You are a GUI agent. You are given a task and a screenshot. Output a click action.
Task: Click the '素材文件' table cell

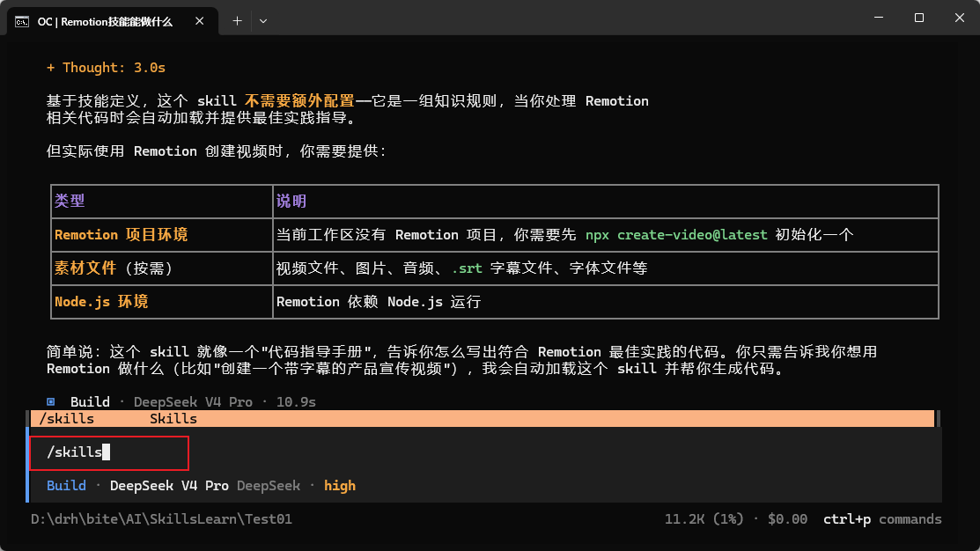[162, 268]
